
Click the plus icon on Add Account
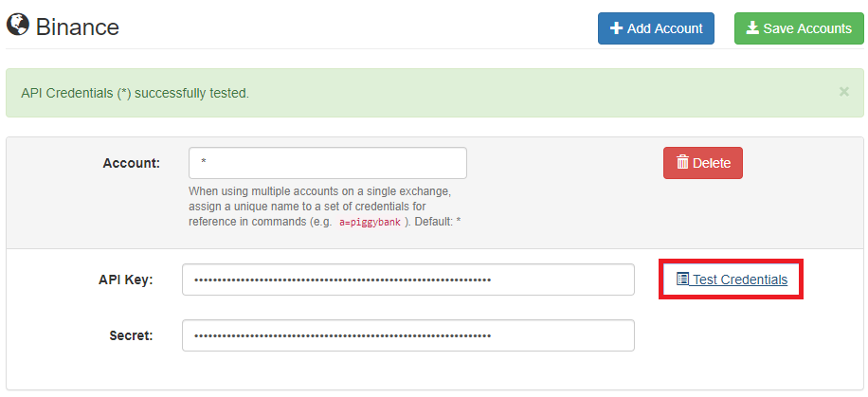(616, 28)
